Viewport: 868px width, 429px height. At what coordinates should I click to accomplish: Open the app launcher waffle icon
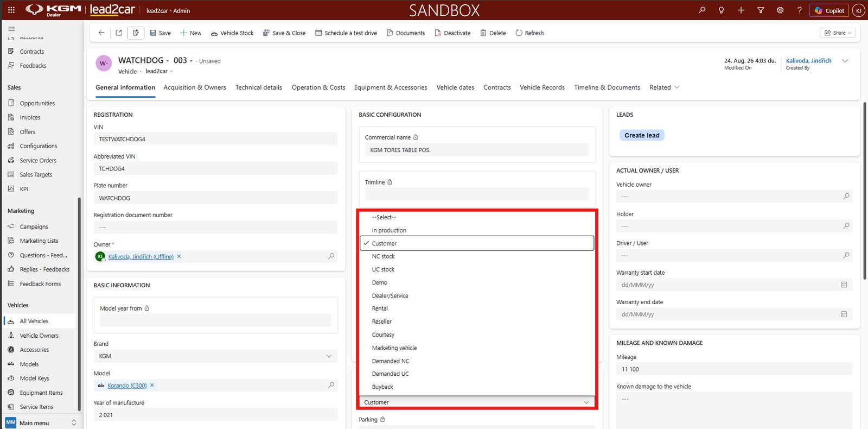(x=11, y=10)
